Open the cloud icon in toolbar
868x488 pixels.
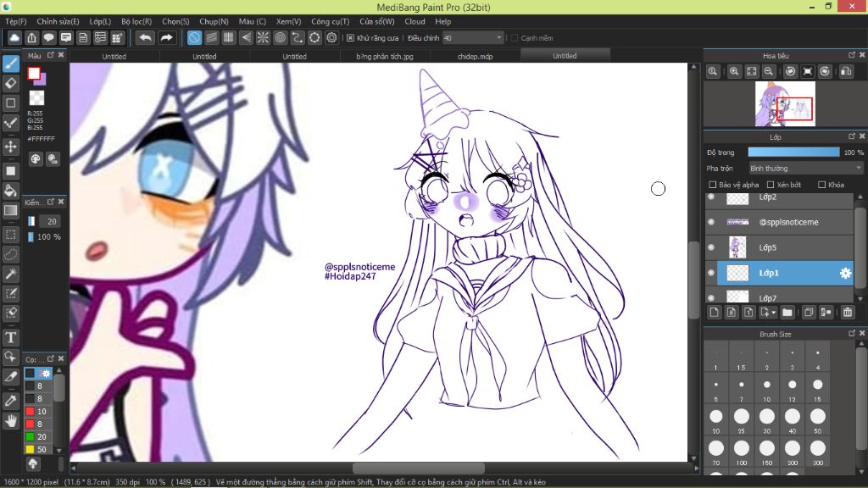(14, 37)
